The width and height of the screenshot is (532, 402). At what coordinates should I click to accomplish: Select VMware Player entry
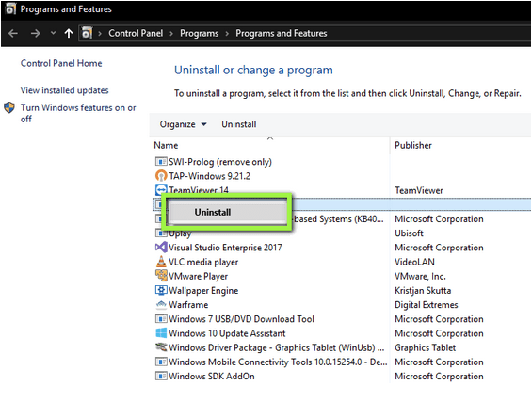coord(198,277)
